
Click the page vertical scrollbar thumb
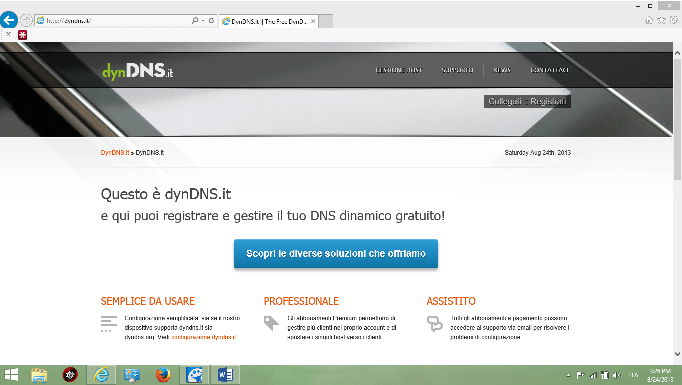(677, 118)
